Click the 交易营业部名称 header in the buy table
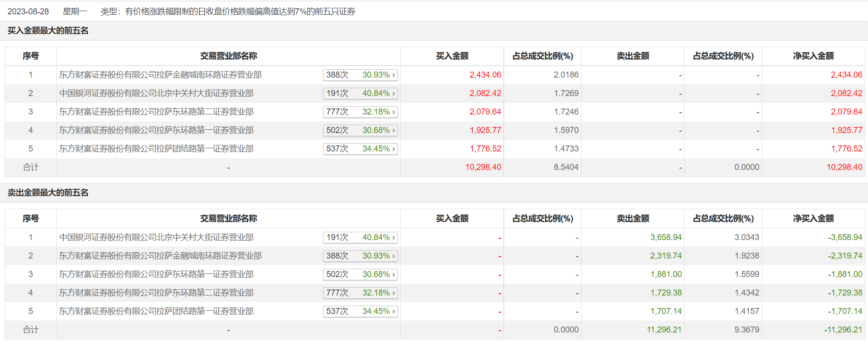 pos(228,56)
